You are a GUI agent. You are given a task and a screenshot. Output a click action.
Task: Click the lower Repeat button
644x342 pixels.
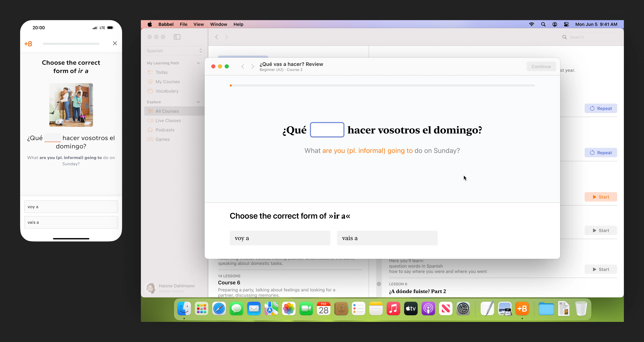click(x=601, y=153)
